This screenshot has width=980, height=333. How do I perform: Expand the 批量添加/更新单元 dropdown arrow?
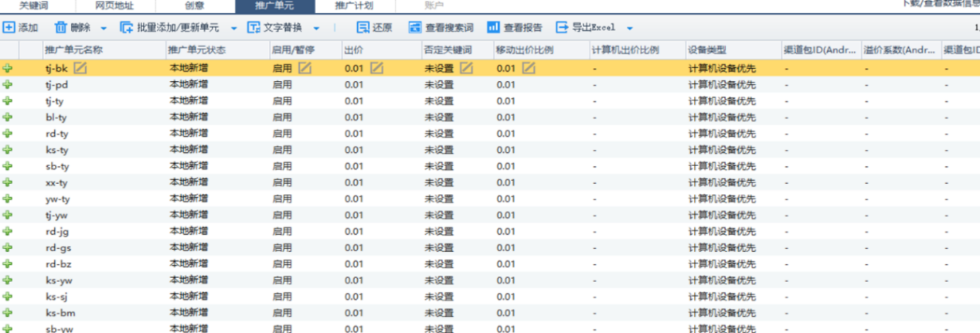click(234, 29)
